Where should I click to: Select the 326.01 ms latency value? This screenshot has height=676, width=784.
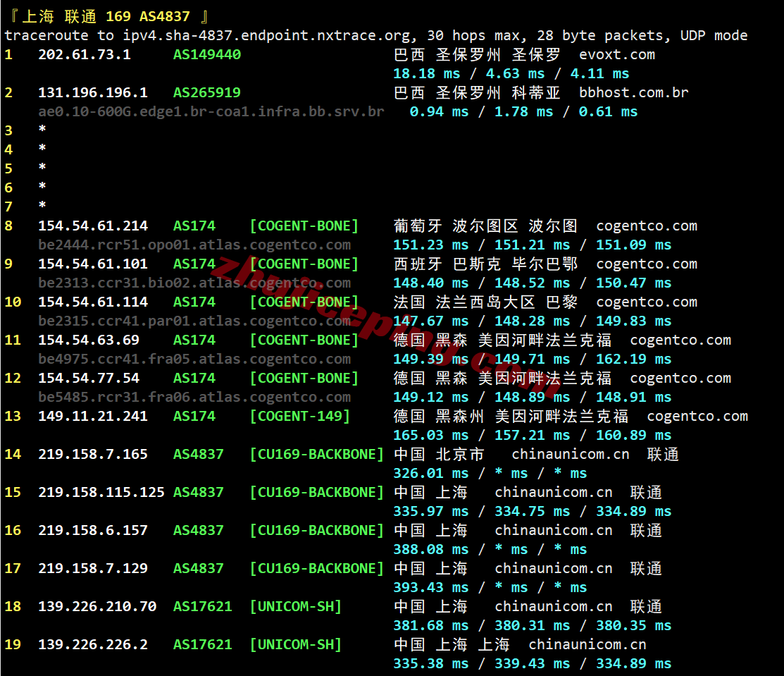[431, 473]
